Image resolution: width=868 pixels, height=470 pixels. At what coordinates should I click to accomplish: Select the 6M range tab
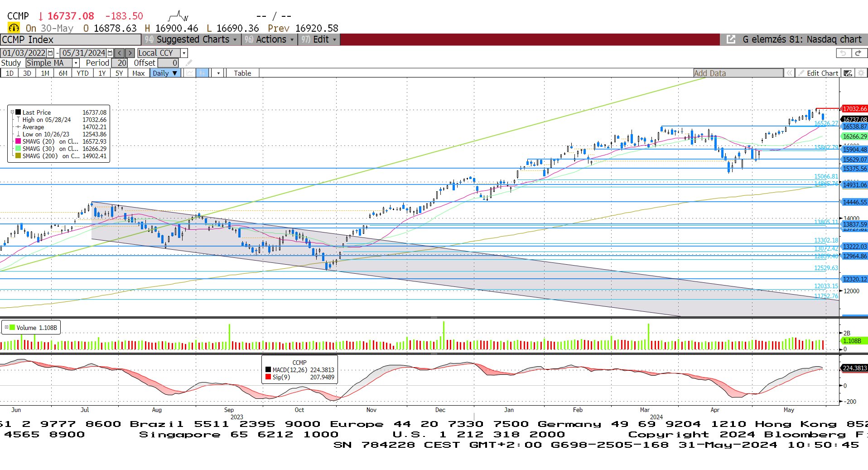coord(63,73)
